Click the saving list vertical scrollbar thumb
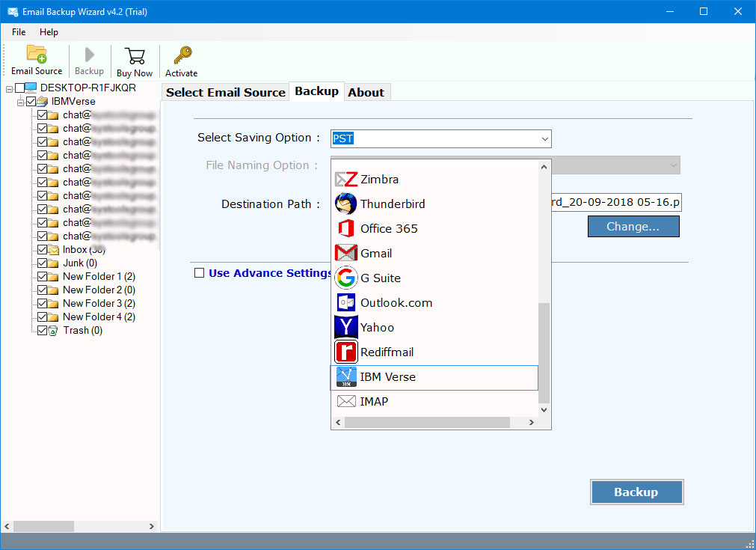 [x=544, y=352]
